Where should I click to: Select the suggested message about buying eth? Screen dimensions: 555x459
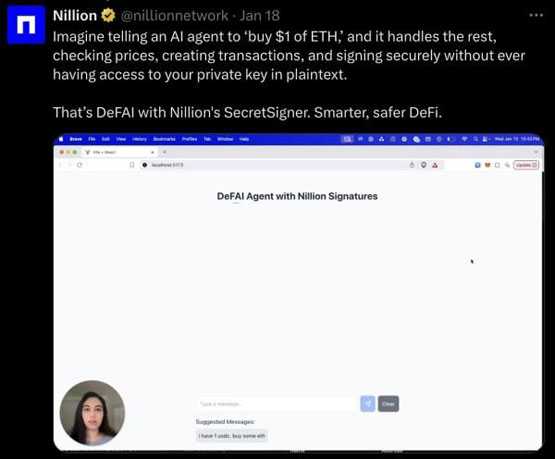click(x=232, y=436)
